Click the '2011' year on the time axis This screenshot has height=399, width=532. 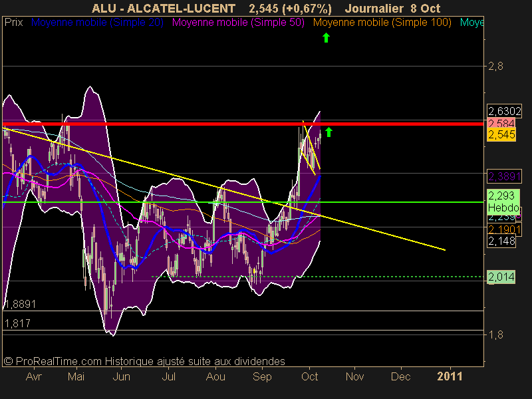[x=450, y=376]
